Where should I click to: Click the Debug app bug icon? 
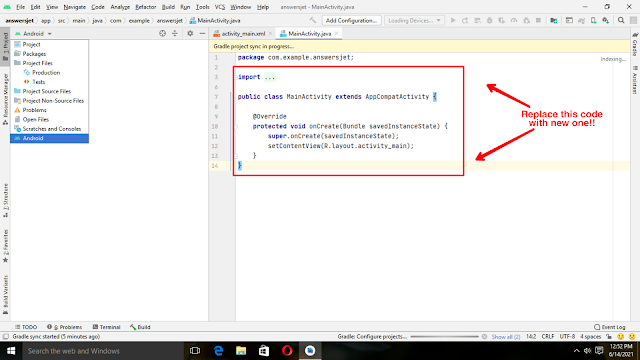tap(489, 20)
